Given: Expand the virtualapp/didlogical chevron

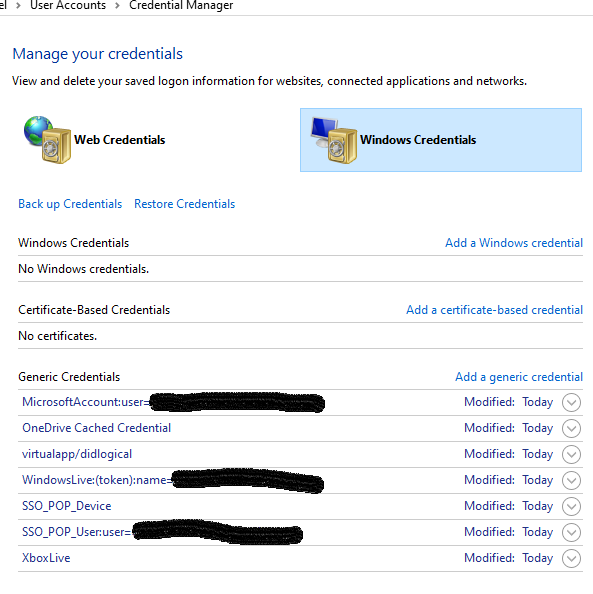Looking at the screenshot, I should pos(571,454).
